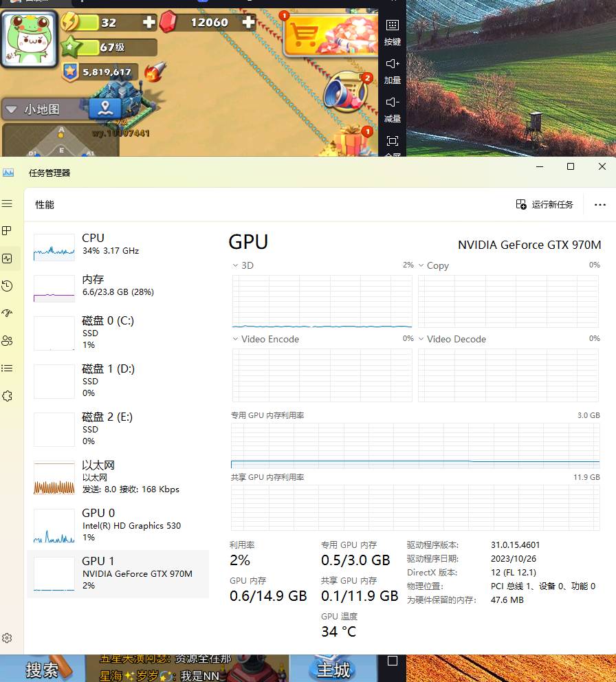Open the Copy graph engine dropdown

coord(421,265)
